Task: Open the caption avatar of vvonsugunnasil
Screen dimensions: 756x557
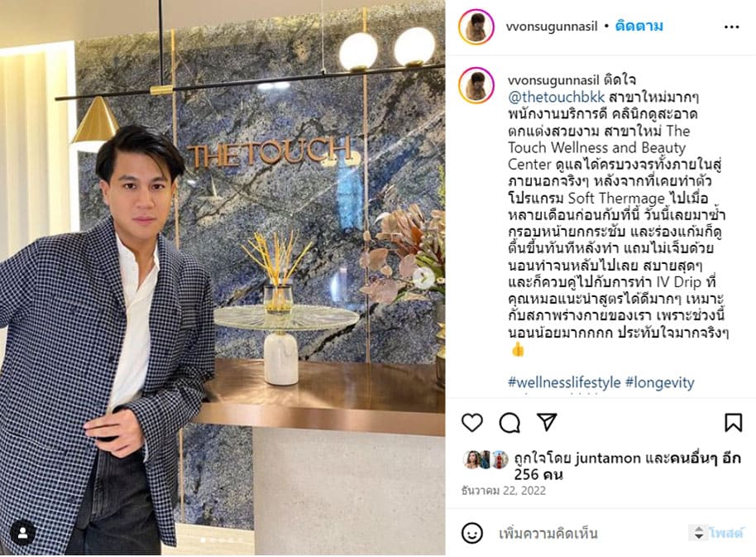Action: pos(476,85)
